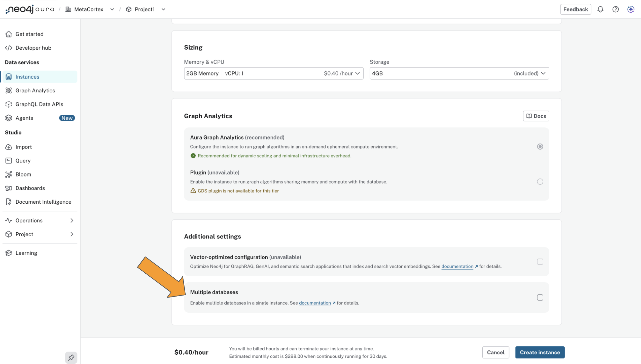Click the New badge beside Agents

point(67,118)
